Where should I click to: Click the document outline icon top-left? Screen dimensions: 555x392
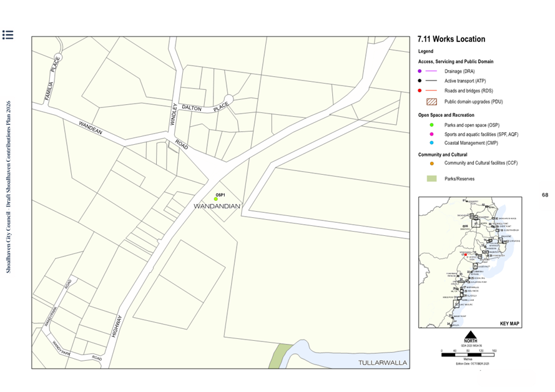(x=8, y=36)
